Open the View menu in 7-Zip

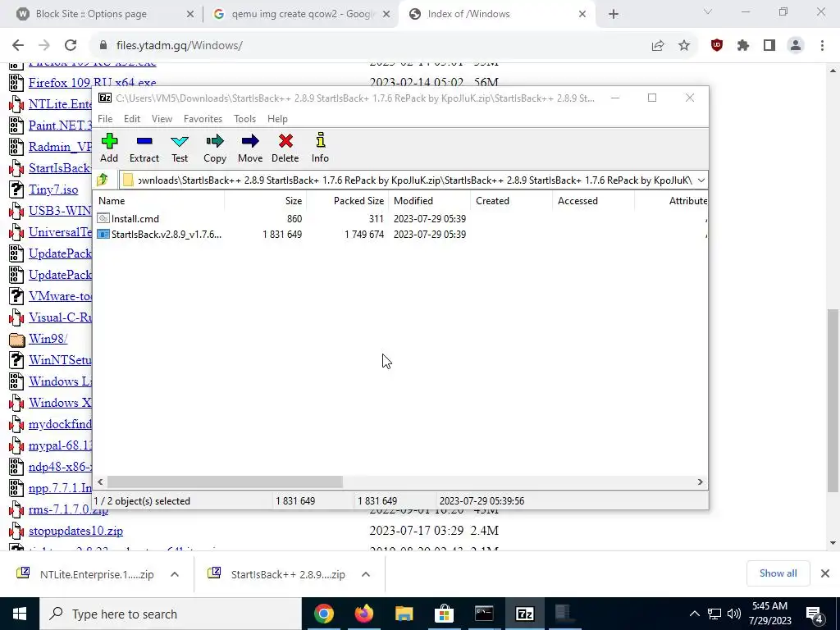coord(162,119)
